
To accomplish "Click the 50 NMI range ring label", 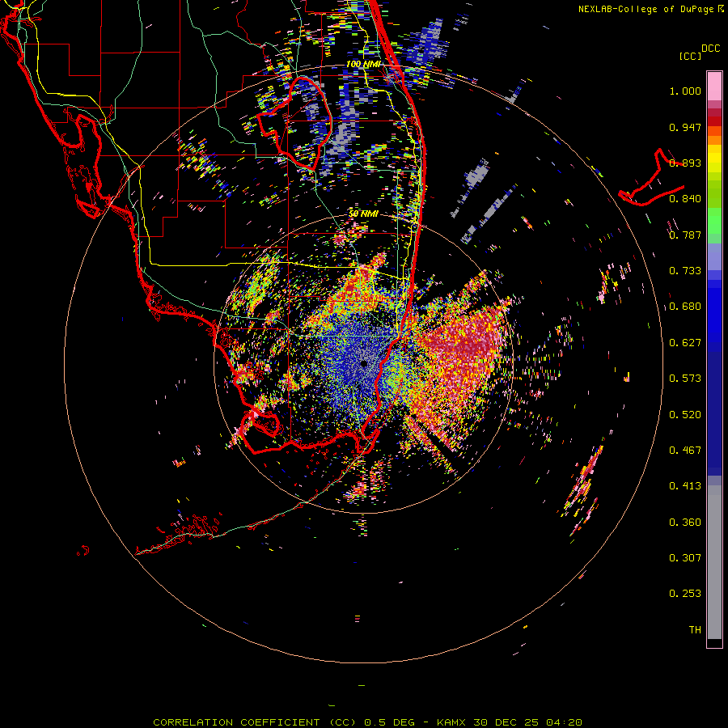I will (x=363, y=214).
